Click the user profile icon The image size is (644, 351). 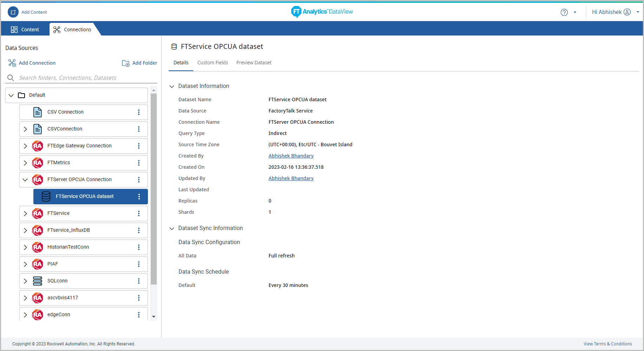627,12
